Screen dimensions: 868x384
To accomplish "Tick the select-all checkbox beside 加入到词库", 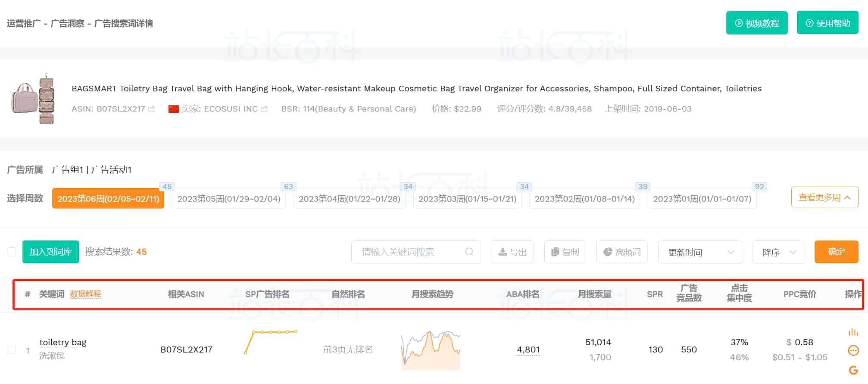I will point(12,252).
